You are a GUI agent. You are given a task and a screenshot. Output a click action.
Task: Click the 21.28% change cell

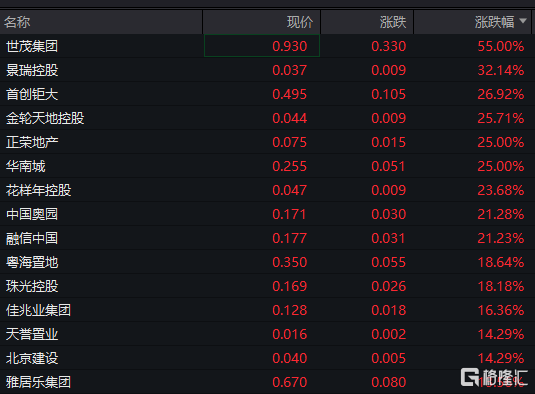tap(501, 214)
